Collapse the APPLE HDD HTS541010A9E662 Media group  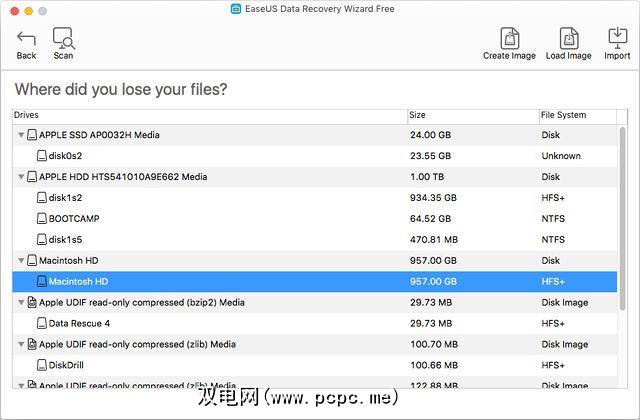point(21,177)
